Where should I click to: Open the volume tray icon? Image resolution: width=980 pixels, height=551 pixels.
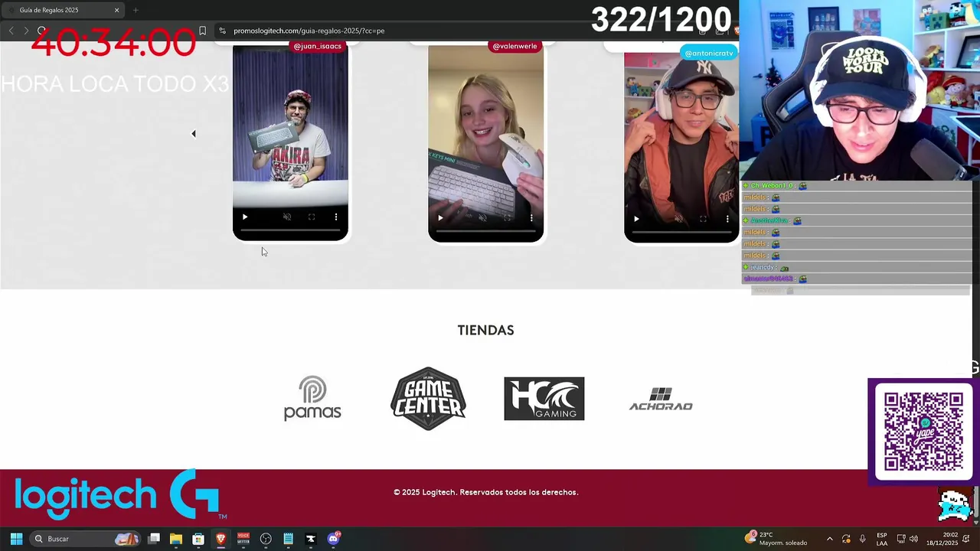[913, 539]
